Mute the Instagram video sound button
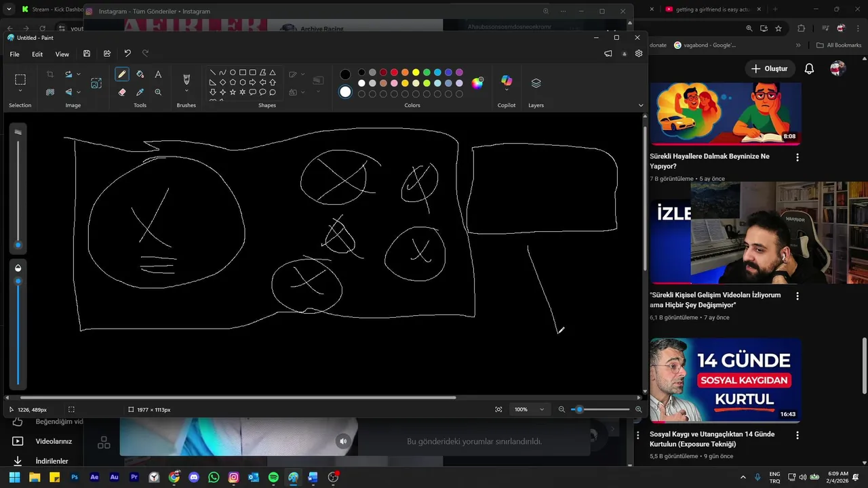The image size is (868, 488). [343, 441]
